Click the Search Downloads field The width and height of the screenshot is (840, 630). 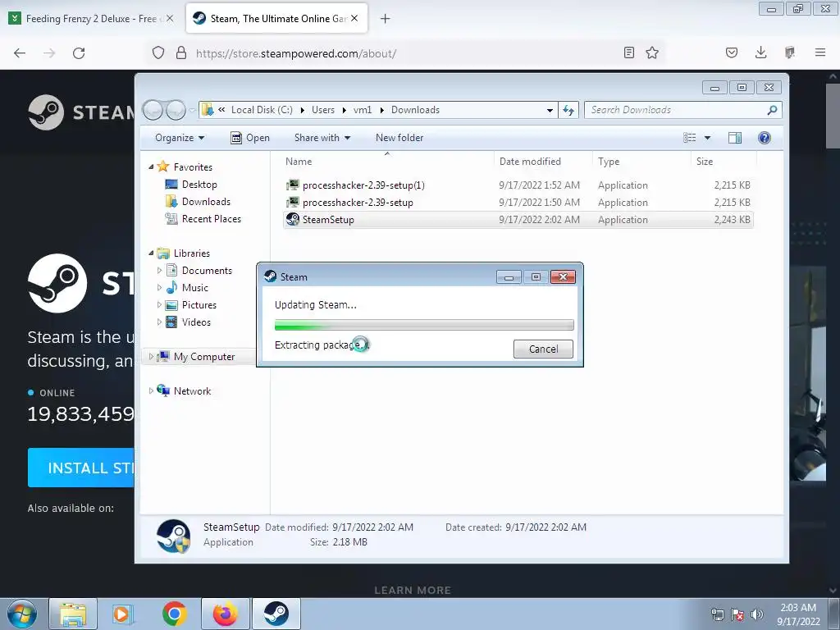[x=683, y=110]
